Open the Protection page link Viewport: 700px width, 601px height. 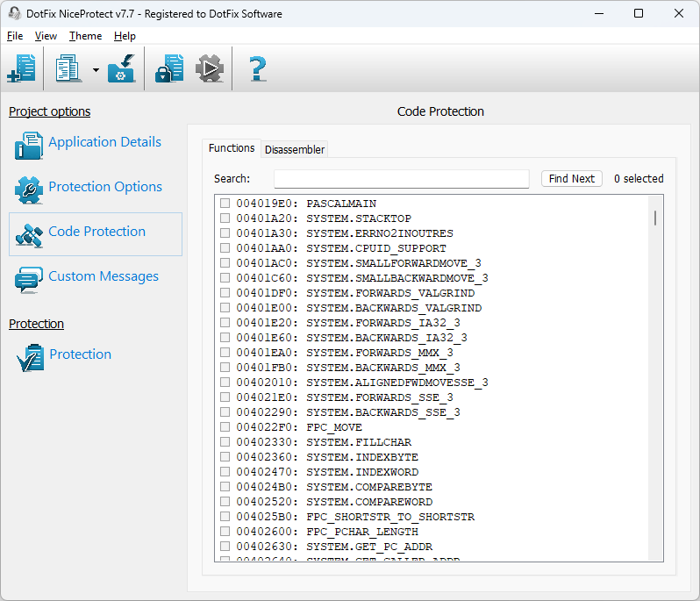pos(81,354)
